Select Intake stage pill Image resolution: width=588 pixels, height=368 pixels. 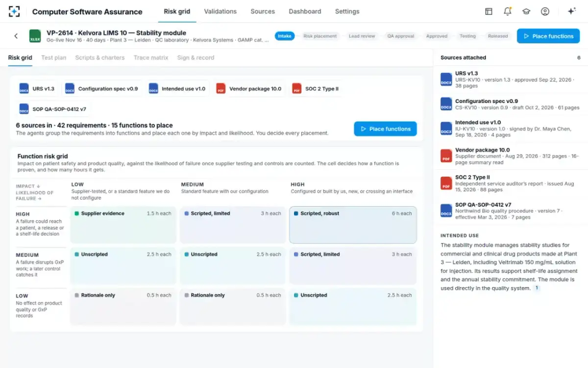[285, 36]
